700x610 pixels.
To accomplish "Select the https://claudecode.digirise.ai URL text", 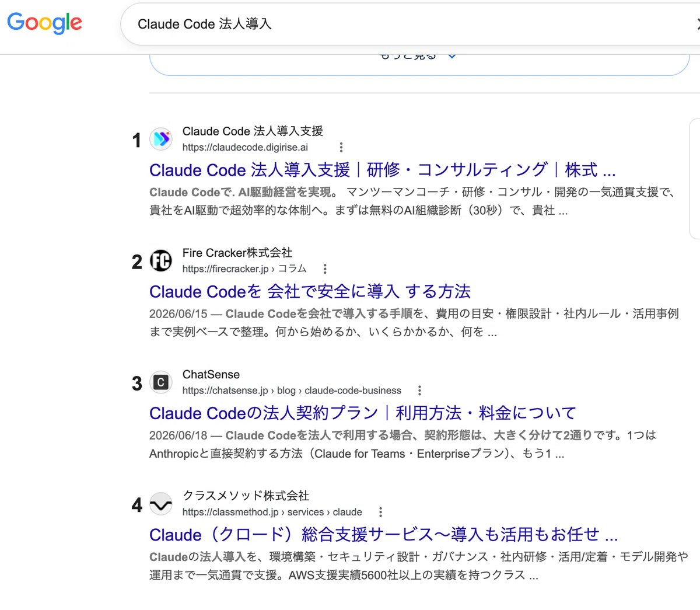I will (245, 147).
